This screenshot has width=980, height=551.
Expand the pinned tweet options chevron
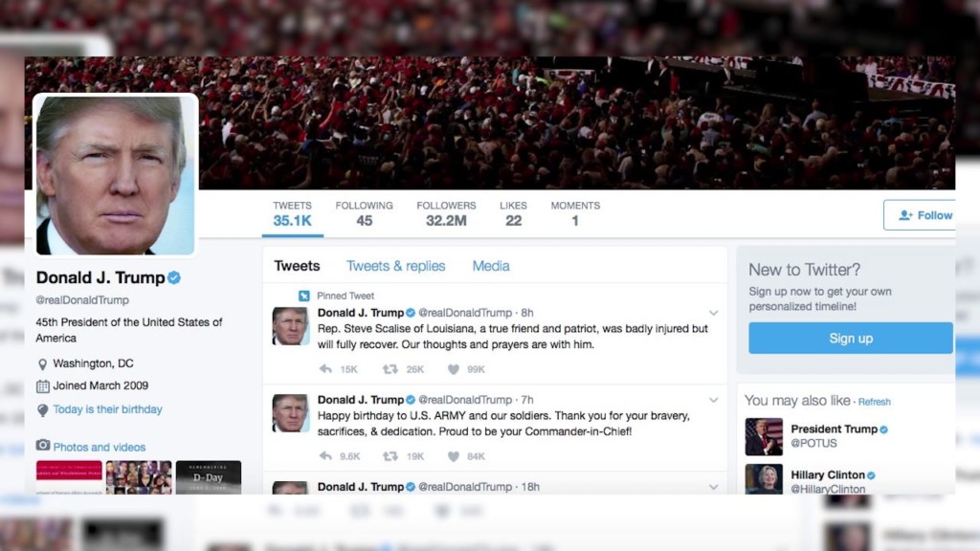coord(713,313)
